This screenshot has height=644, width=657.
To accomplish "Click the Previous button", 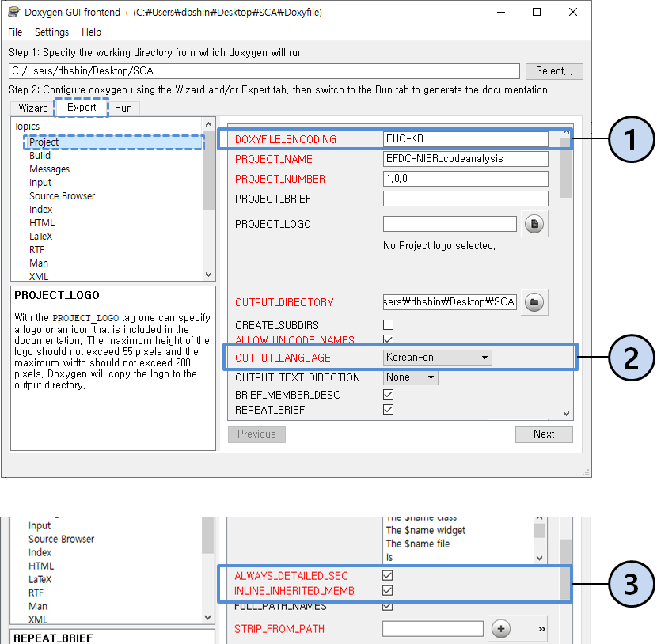I will (x=256, y=434).
